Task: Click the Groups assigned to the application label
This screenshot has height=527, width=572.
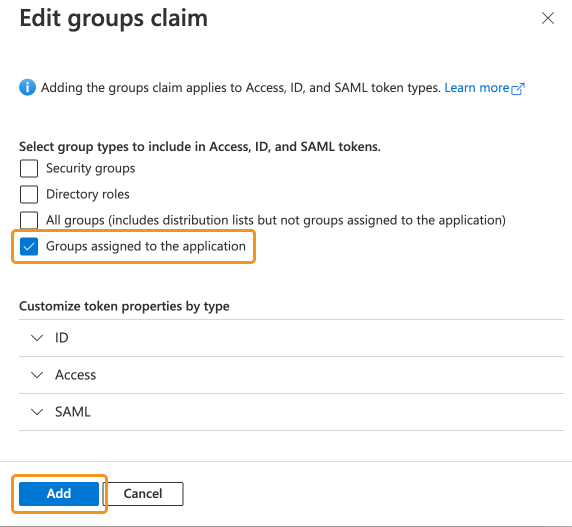Action: tap(146, 247)
